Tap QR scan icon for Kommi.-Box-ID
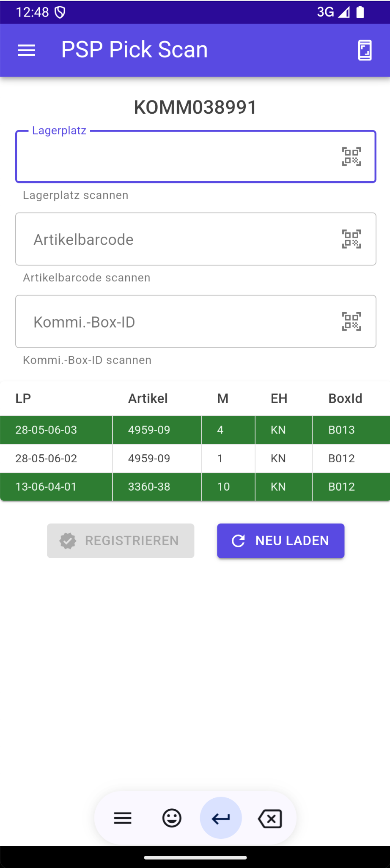Image resolution: width=390 pixels, height=868 pixels. pyautogui.click(x=351, y=322)
